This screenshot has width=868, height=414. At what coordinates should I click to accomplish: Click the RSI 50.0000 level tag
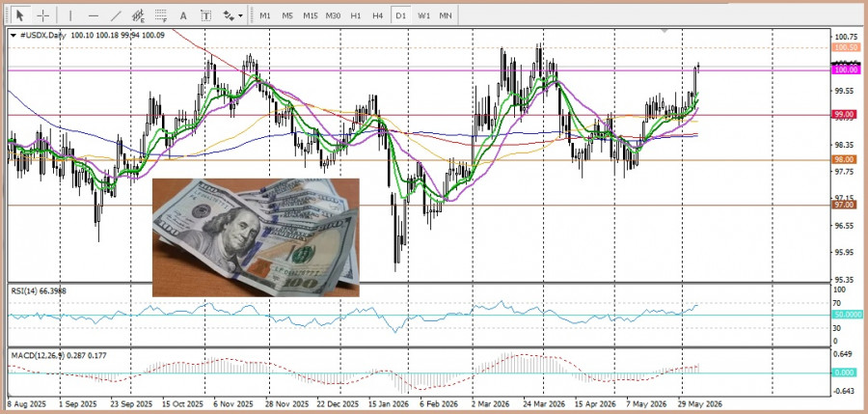pyautogui.click(x=848, y=315)
